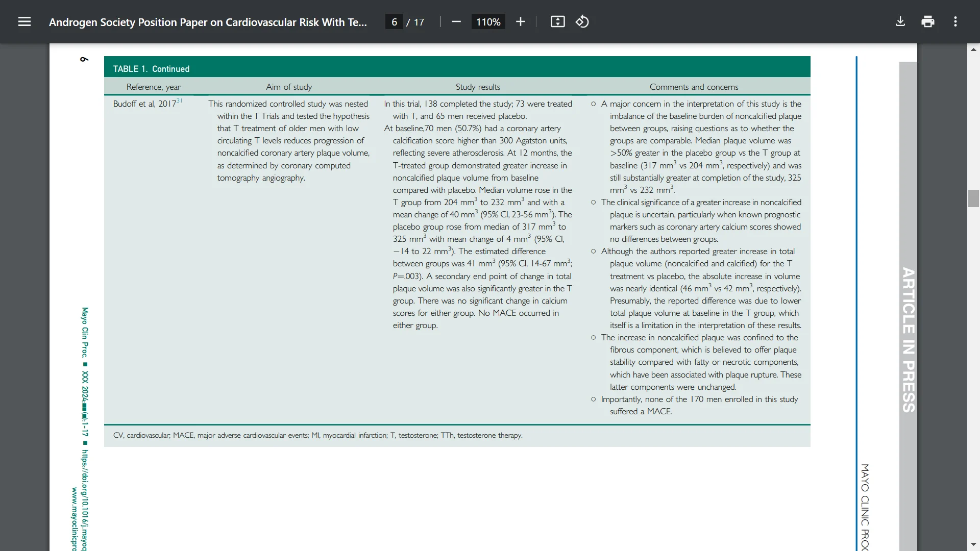Click the line 'tomography angiography.'
The width and height of the screenshot is (980, 551).
tap(261, 178)
